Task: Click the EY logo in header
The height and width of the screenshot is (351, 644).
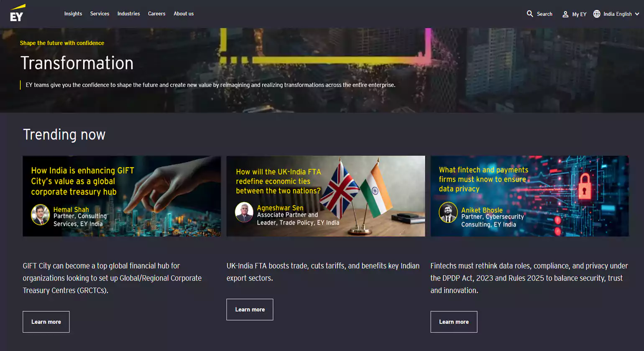Action: (18, 13)
